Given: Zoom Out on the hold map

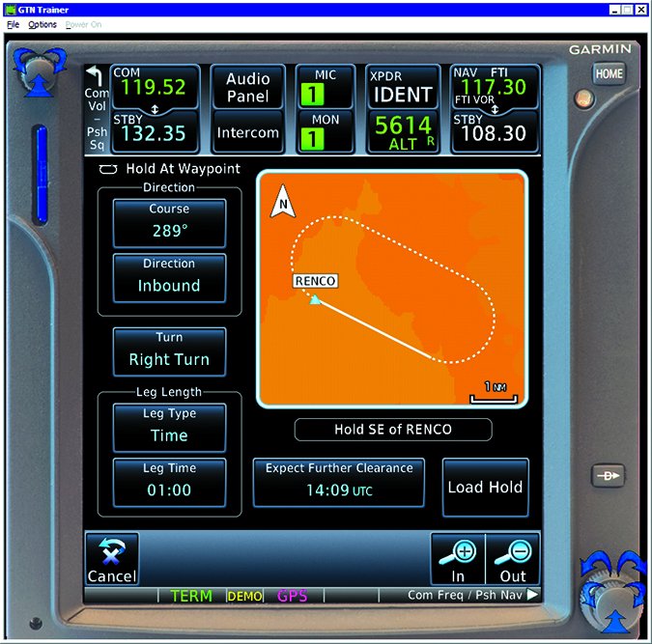Looking at the screenshot, I should click(x=513, y=558).
